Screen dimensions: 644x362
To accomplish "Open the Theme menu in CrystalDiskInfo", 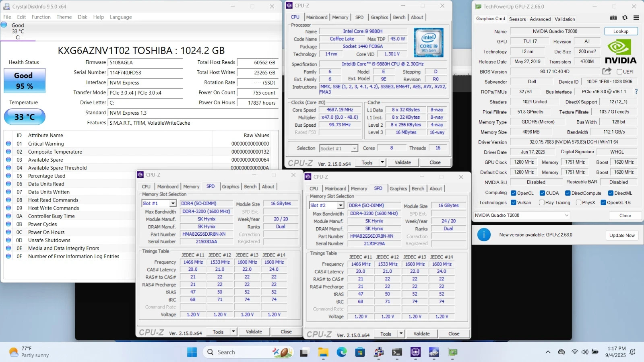I will pyautogui.click(x=64, y=17).
